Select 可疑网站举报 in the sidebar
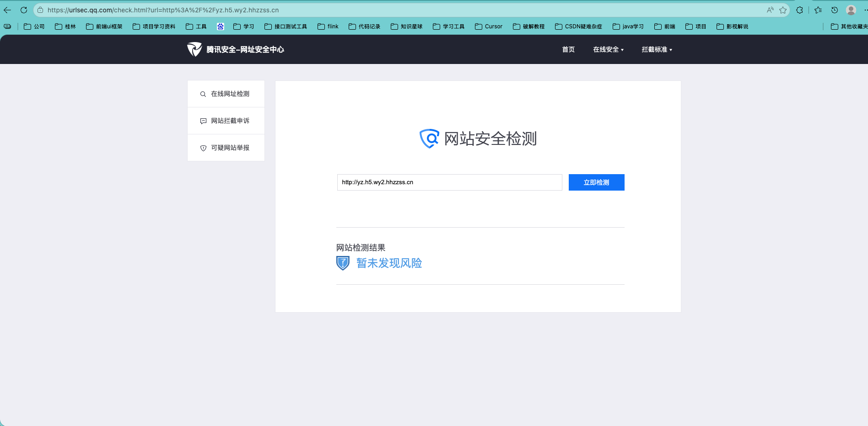The width and height of the screenshot is (868, 426). [x=226, y=148]
